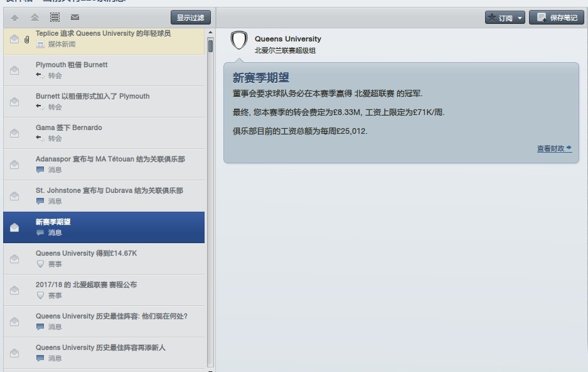Click shield icon under Queens University 得到£14.67K
Screen dimensions: 588x372
pyautogui.click(x=40, y=264)
